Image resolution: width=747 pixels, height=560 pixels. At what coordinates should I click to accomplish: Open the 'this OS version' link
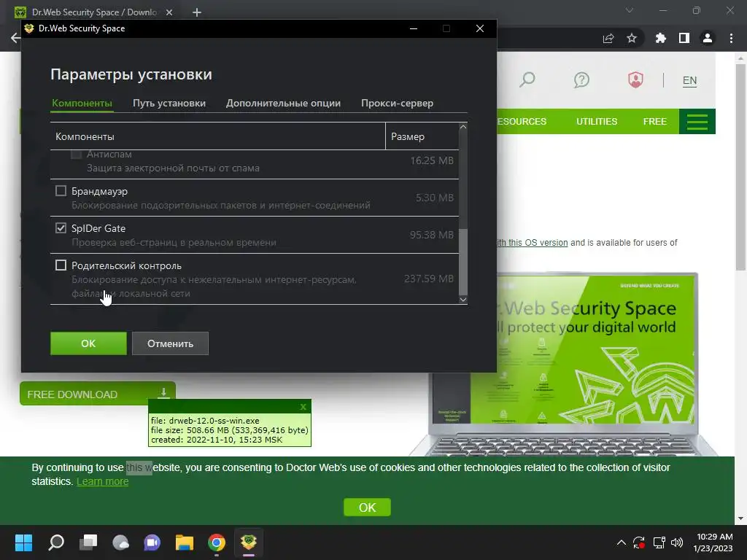click(x=538, y=242)
